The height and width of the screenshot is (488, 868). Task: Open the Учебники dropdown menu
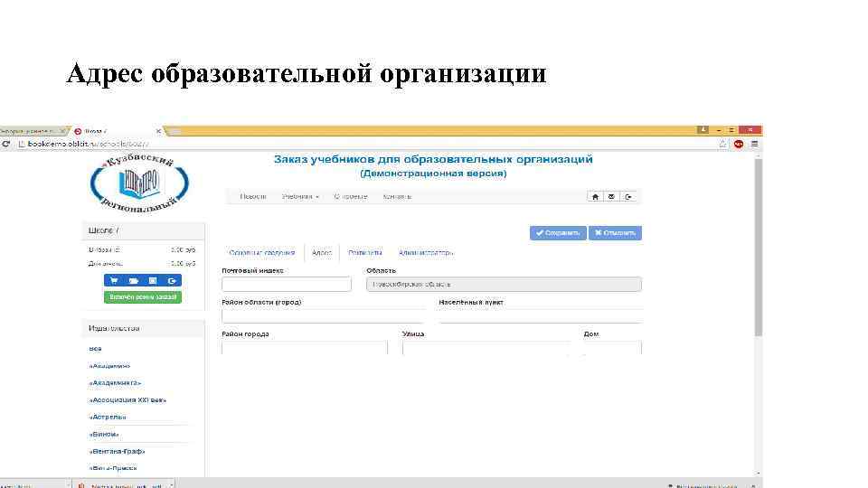coord(300,196)
